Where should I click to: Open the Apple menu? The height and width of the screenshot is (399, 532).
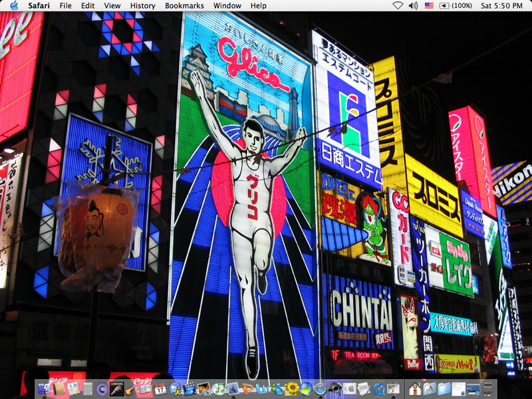(14, 5)
